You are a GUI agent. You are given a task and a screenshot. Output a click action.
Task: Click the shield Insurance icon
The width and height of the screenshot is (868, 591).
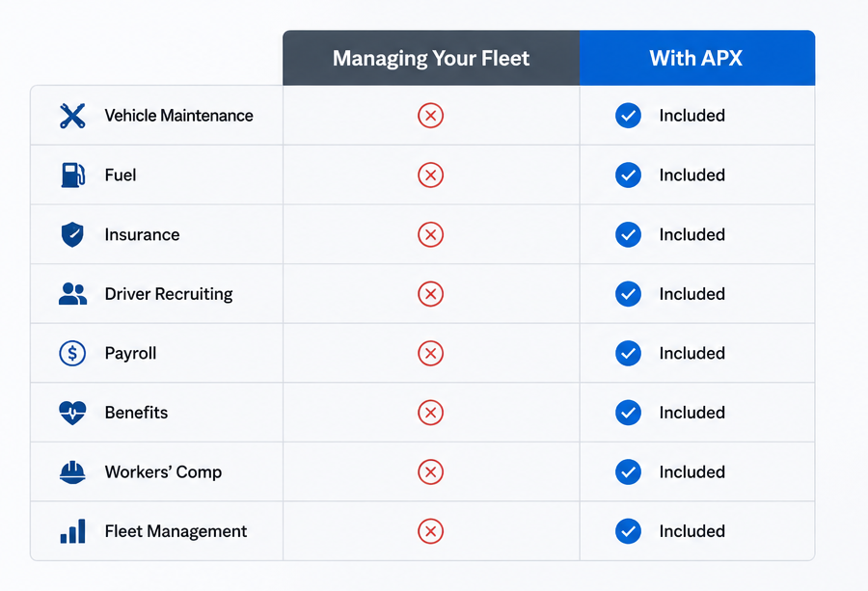tap(72, 234)
